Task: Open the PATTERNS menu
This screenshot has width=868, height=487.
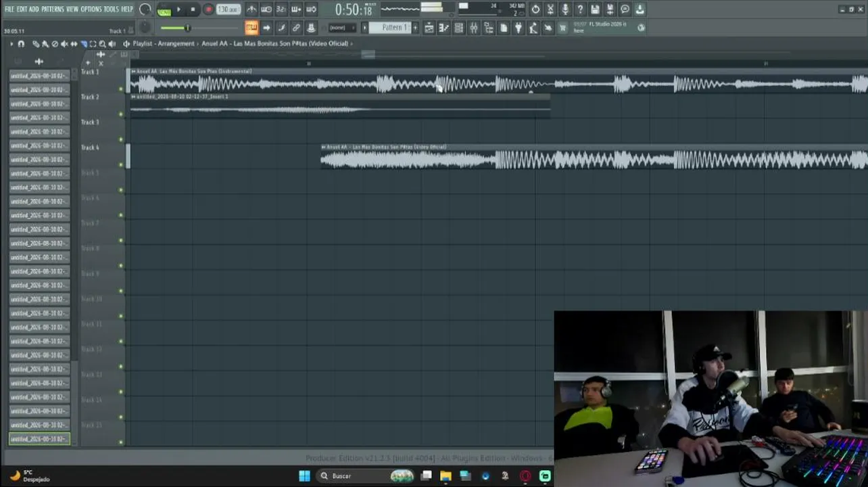Action: click(x=52, y=9)
